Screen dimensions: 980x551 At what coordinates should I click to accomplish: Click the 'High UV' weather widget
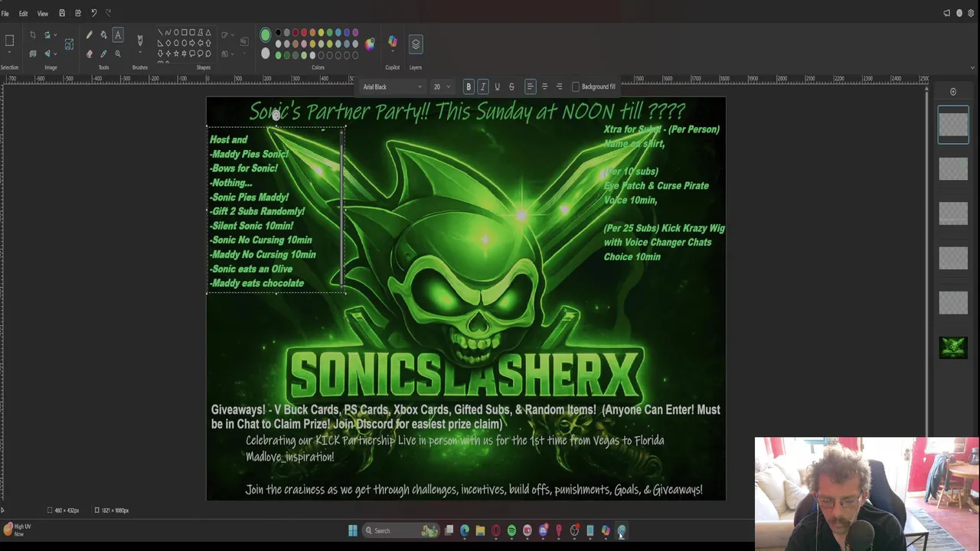click(18, 529)
